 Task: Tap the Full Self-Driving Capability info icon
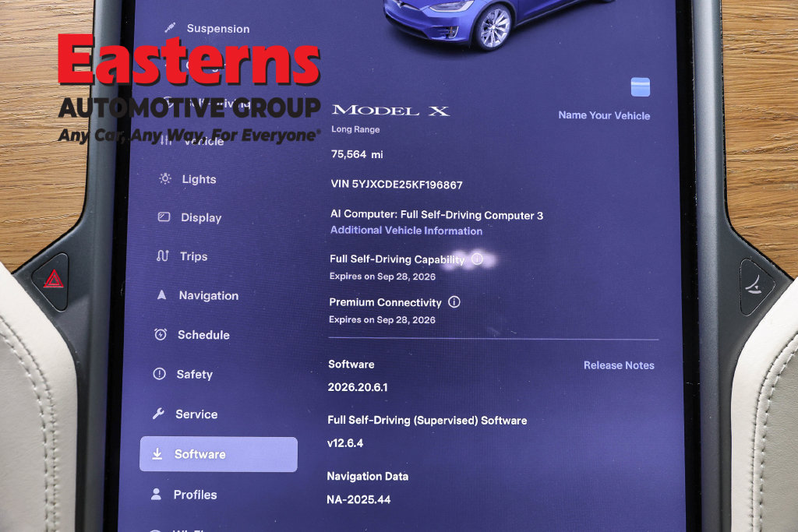pos(477,259)
